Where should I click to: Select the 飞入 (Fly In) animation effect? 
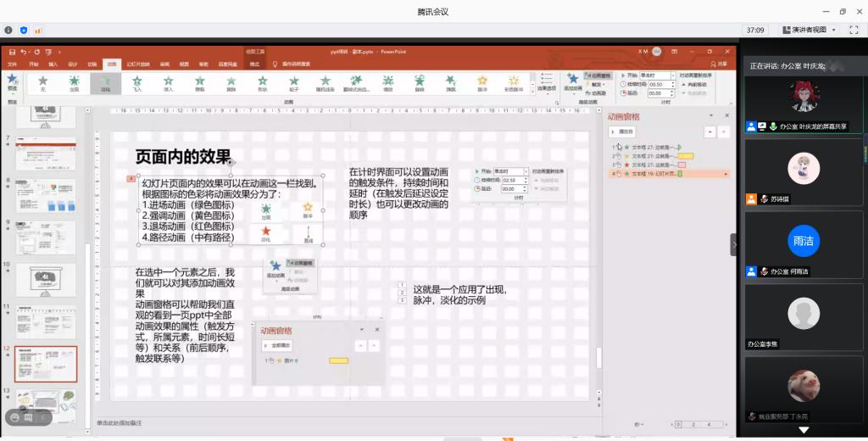pos(136,82)
